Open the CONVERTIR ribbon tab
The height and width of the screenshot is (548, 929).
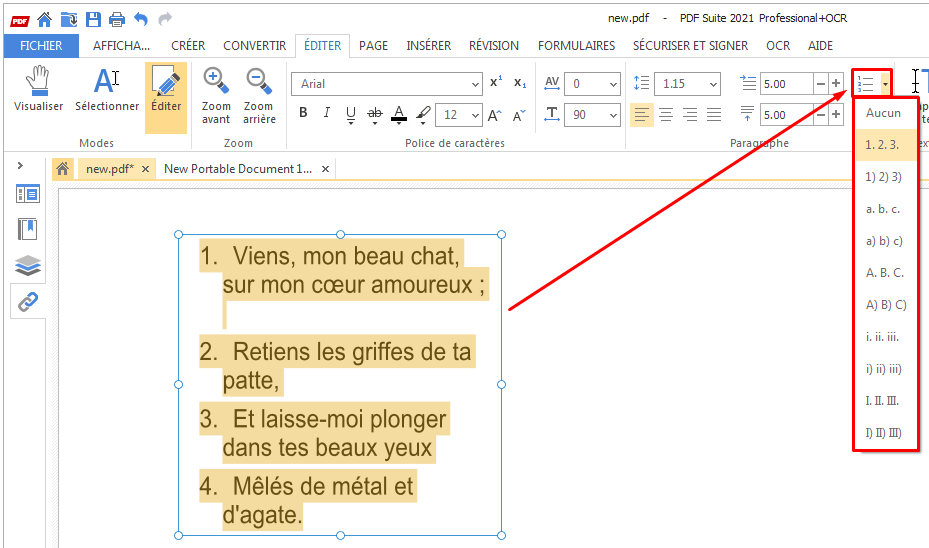coord(254,46)
